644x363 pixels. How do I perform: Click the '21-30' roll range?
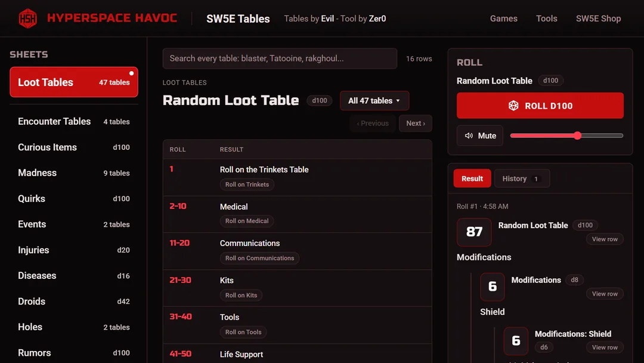click(180, 280)
